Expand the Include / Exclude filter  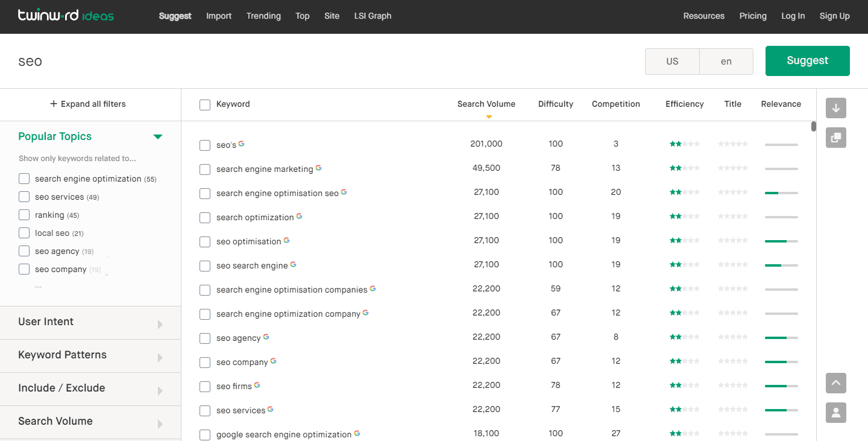click(x=90, y=389)
